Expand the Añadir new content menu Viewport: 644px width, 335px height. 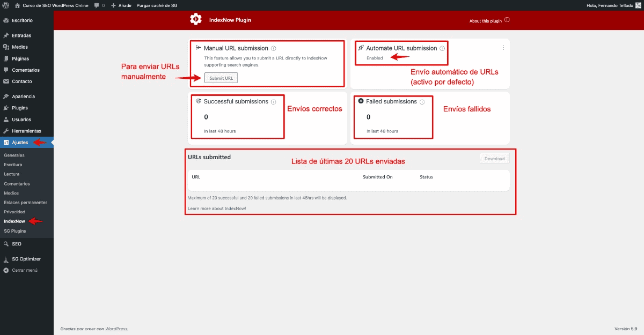(121, 5)
